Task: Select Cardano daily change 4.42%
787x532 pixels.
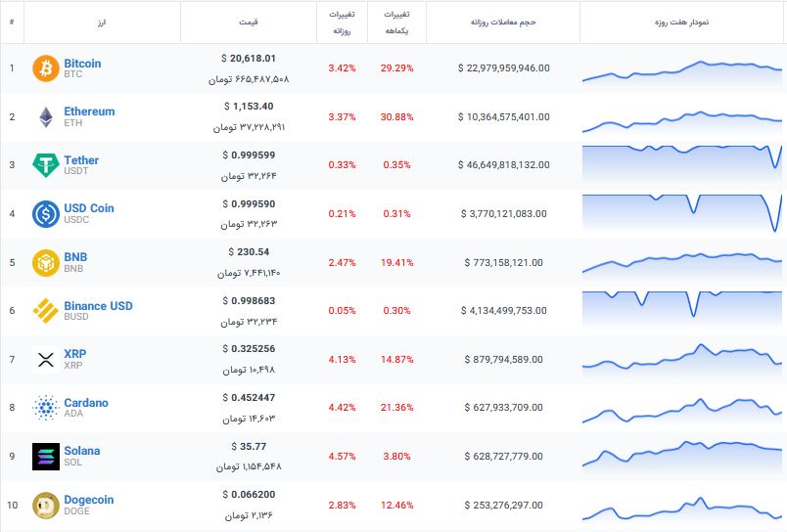Action: click(x=342, y=408)
